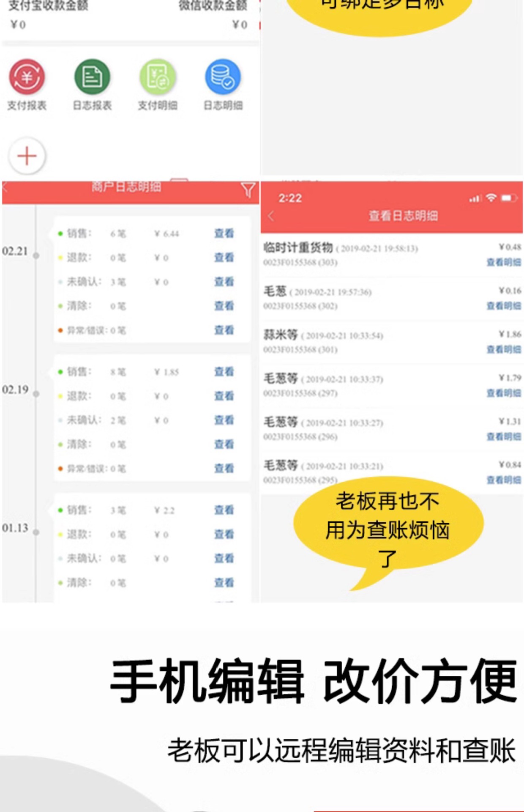The width and height of the screenshot is (524, 812).
Task: Tap back arrow in 查看日志明细 header
Action: (x=271, y=216)
